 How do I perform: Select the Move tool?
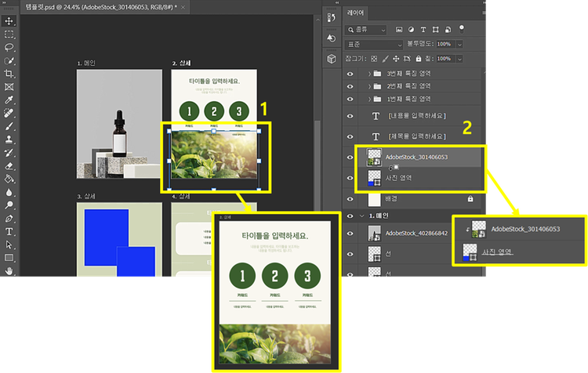click(x=9, y=21)
